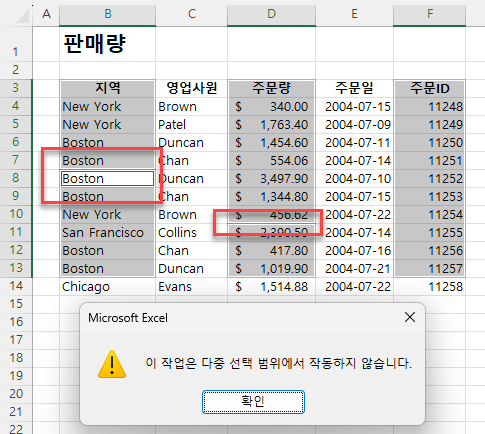Screen dimensions: 485x434
Task: Click the 영업사원 header cell
Action: (x=191, y=88)
